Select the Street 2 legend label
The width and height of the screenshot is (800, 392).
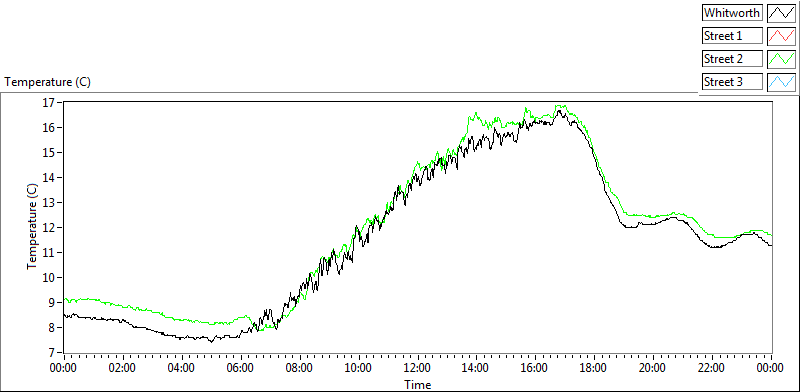coord(733,59)
